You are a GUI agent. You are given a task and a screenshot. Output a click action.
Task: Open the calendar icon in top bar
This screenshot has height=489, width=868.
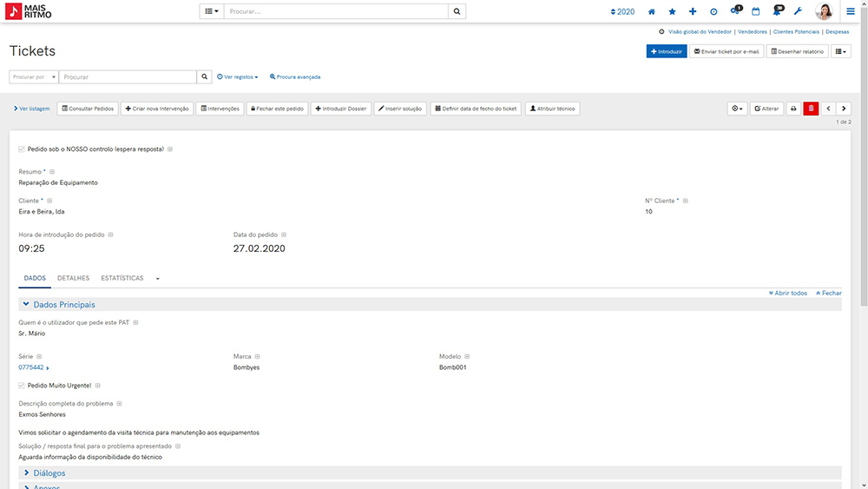756,11
